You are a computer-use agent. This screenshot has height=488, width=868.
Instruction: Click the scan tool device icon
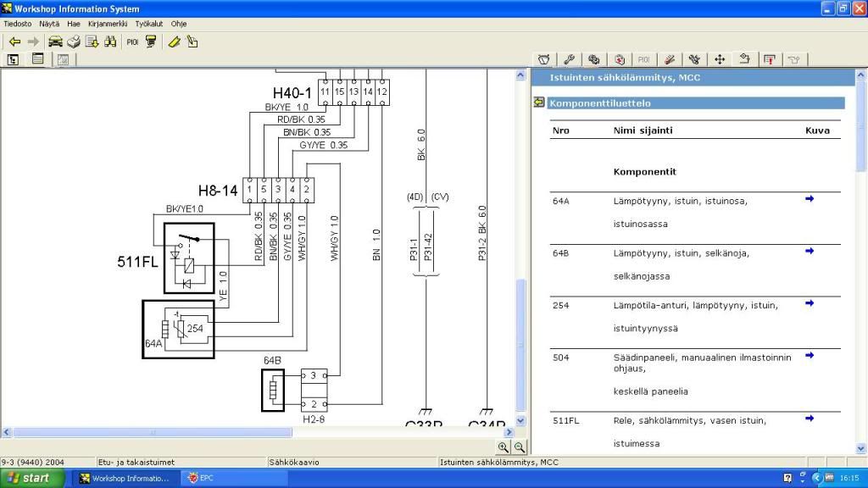[151, 42]
